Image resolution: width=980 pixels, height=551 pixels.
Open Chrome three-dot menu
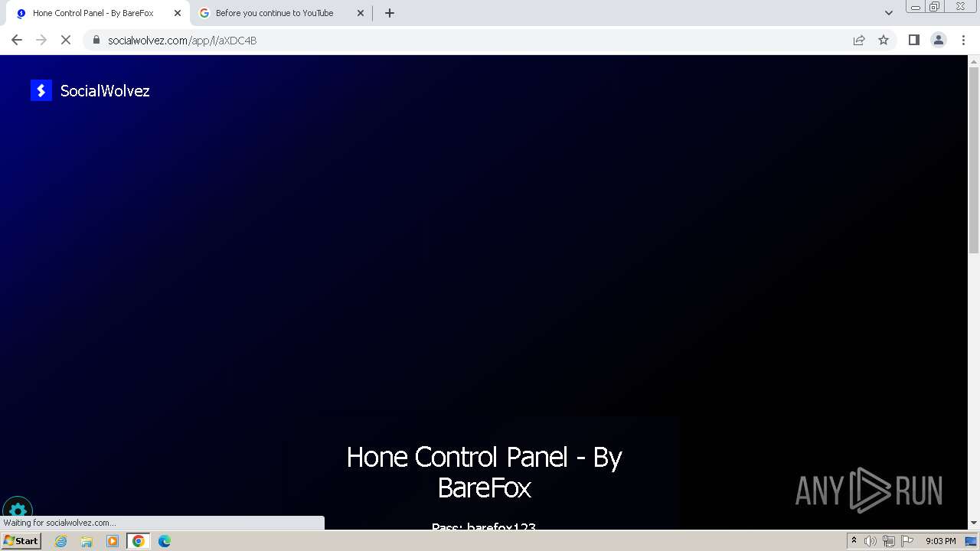(x=963, y=40)
